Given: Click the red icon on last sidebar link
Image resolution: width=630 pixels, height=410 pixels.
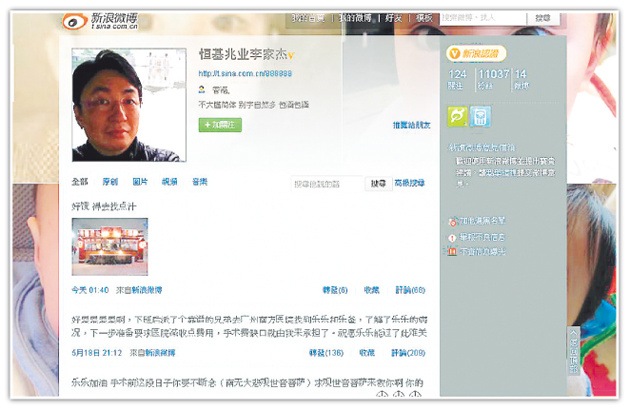Looking at the screenshot, I should tap(452, 252).
